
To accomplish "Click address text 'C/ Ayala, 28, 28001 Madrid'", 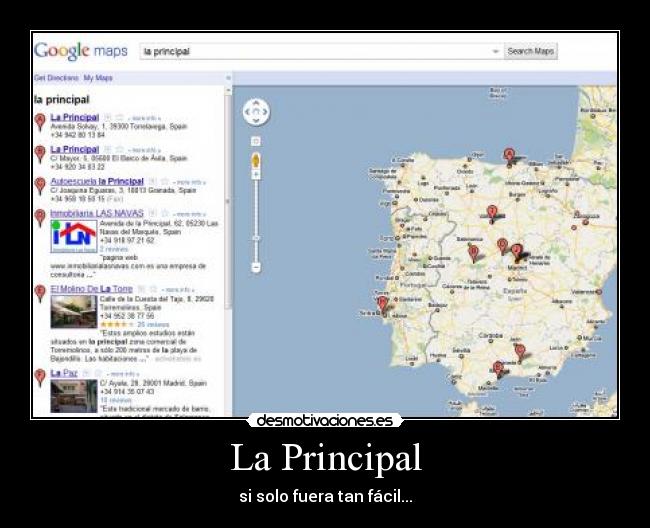I will click(x=144, y=383).
